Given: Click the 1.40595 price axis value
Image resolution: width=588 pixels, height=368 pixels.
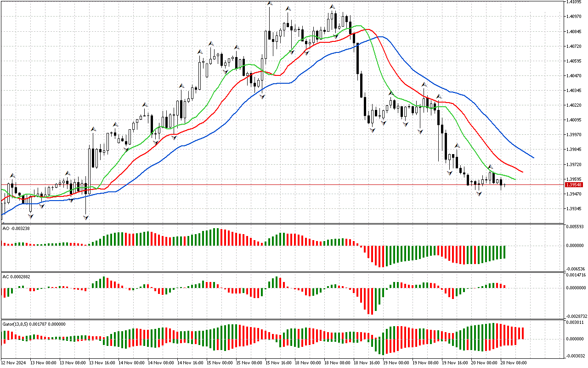Looking at the screenshot, I should [575, 61].
